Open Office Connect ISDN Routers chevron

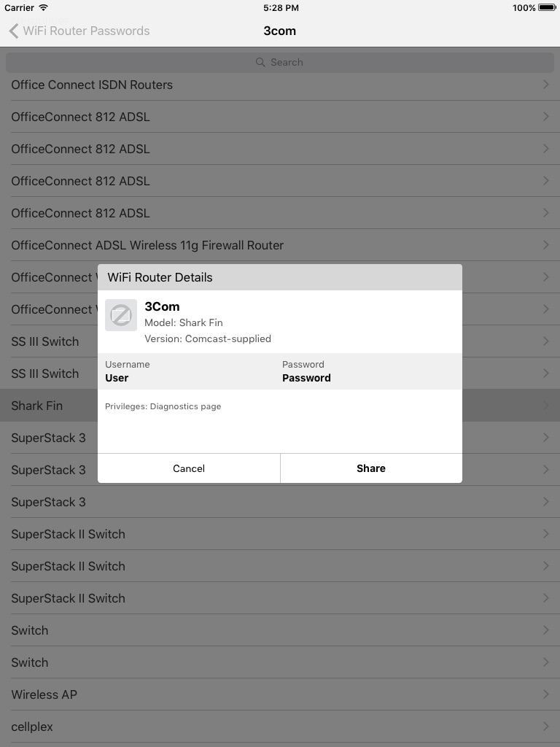click(x=546, y=85)
